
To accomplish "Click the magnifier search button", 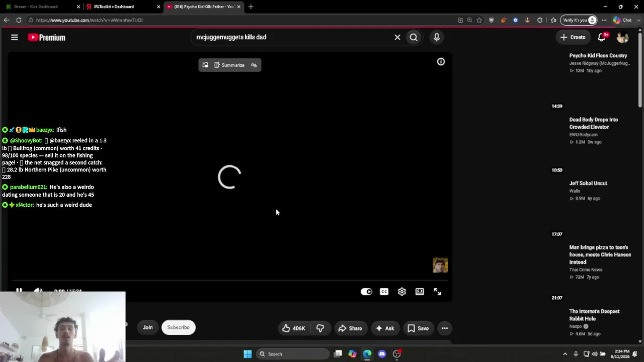I will click(414, 37).
